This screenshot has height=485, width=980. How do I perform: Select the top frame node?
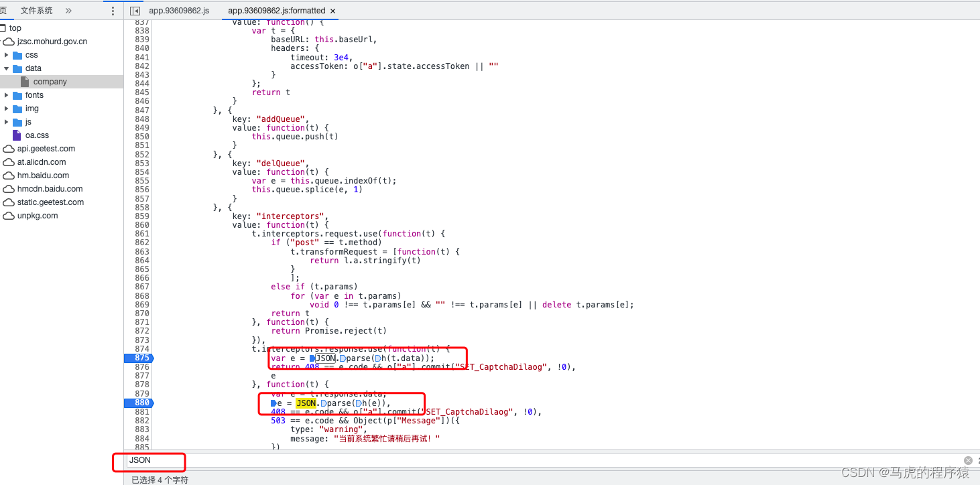tap(15, 28)
